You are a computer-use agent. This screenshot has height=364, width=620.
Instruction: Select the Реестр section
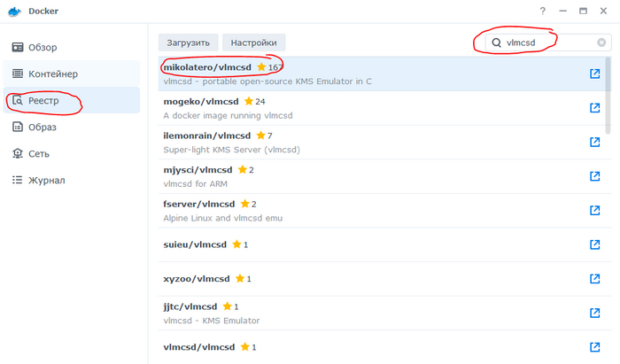(72, 100)
